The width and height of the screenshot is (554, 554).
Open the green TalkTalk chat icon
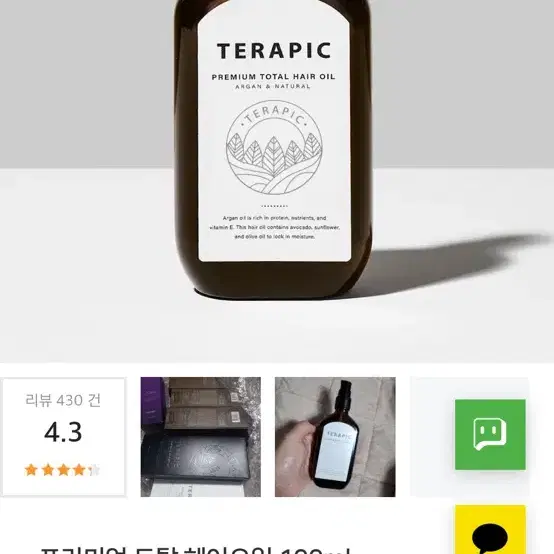coord(490,435)
